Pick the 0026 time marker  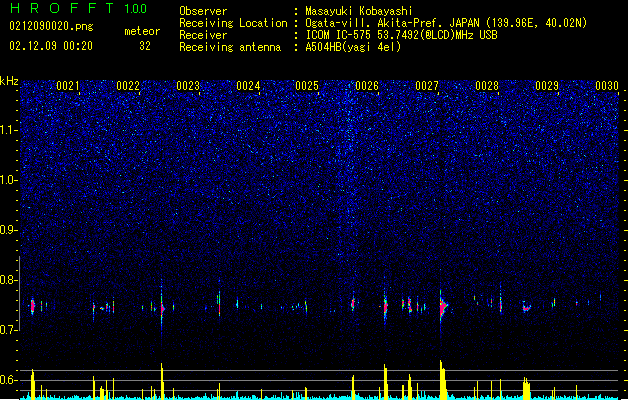367,86
